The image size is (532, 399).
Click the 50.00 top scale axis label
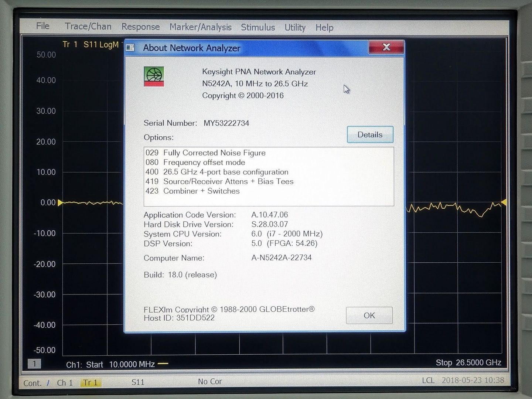click(46, 55)
